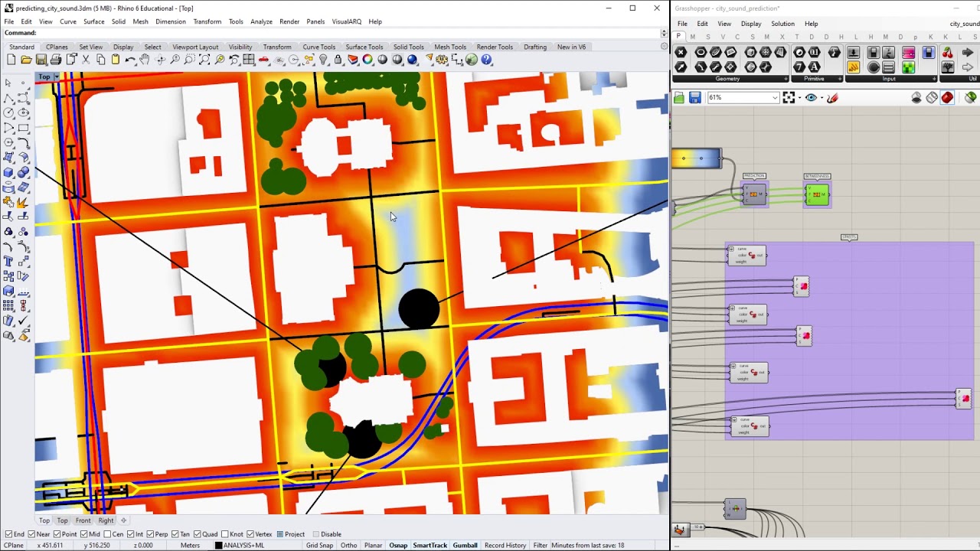
Task: Open the Grasshopper Solution menu
Action: [x=782, y=24]
